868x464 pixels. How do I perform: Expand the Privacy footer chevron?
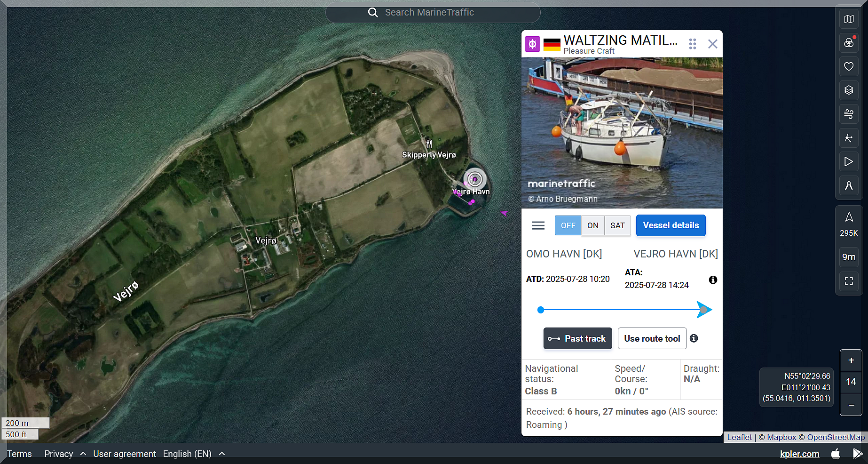click(83, 454)
